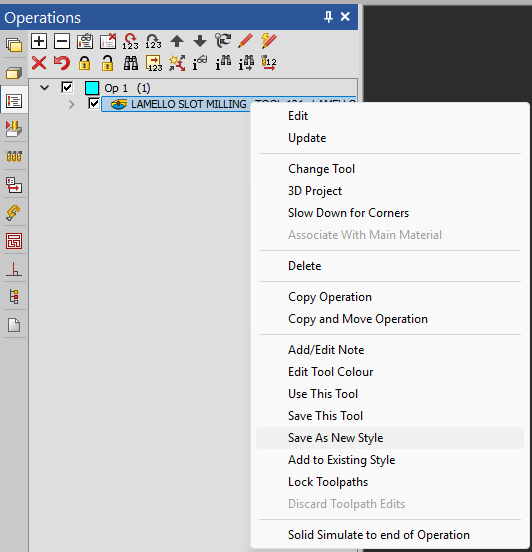Toggle the LAMELLO SLOT MILLING checkbox
The height and width of the screenshot is (552, 532).
pos(94,104)
